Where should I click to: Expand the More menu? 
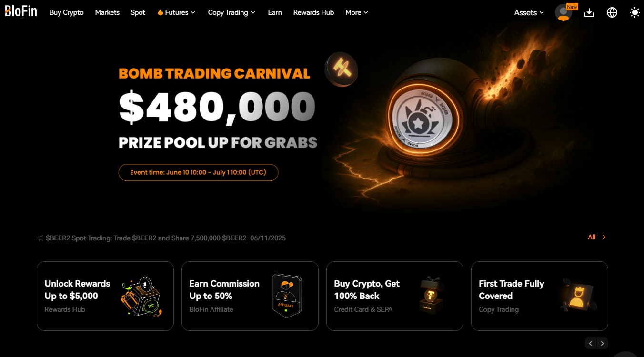click(357, 12)
